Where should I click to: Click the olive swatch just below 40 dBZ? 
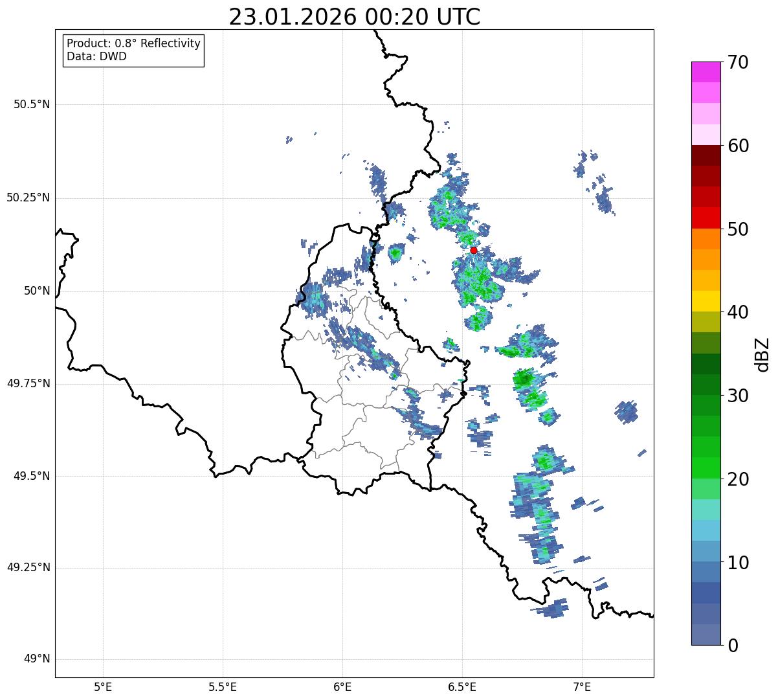706,322
